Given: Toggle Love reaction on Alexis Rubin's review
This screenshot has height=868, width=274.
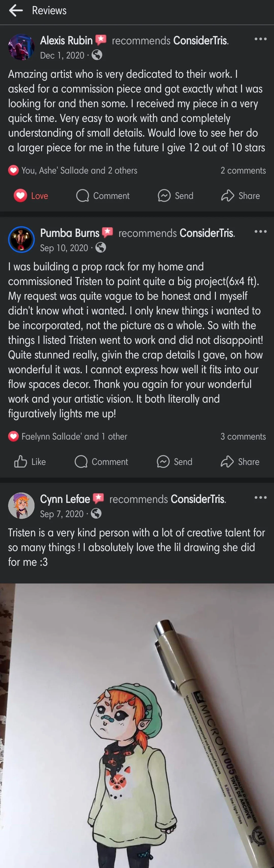Looking at the screenshot, I should coord(31,196).
